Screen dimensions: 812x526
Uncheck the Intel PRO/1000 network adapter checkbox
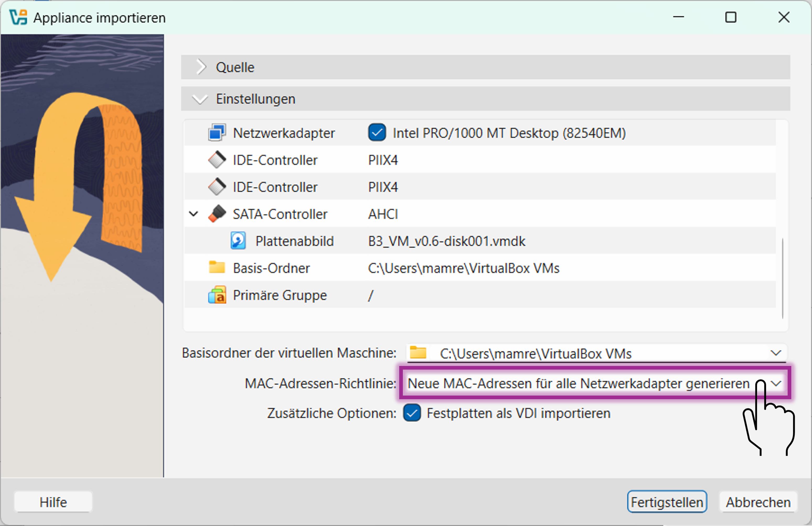tap(377, 133)
